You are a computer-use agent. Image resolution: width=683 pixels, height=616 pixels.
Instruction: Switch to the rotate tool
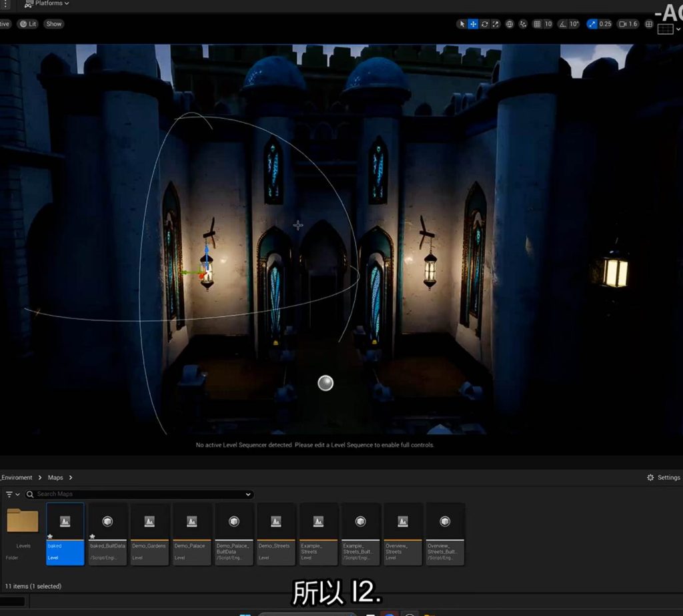484,24
